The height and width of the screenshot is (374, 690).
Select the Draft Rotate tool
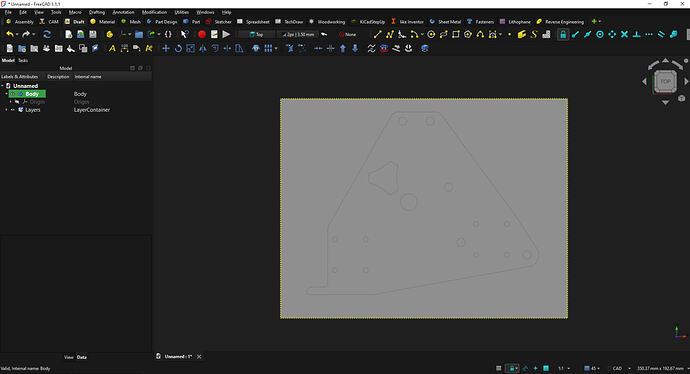178,48
